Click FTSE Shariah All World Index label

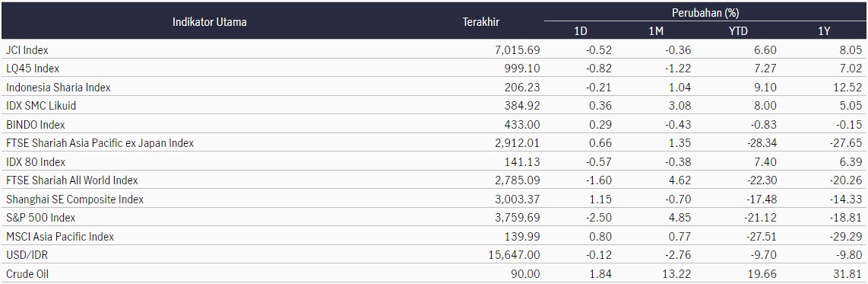72,180
